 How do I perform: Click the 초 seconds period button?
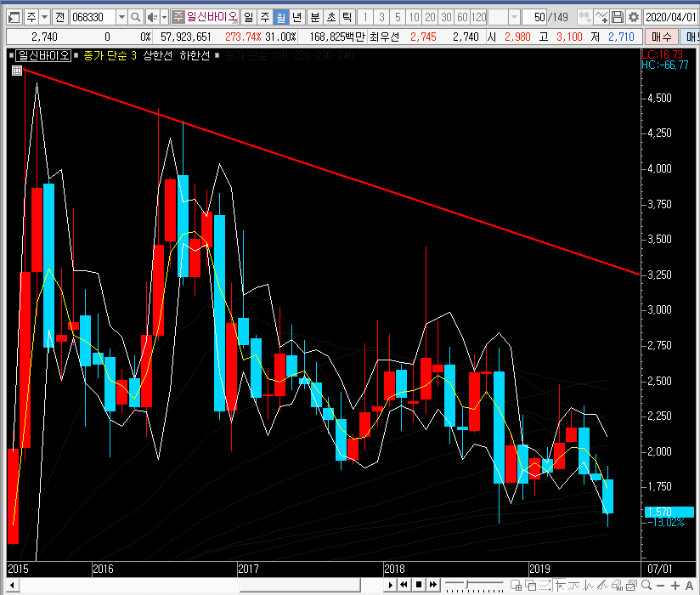[x=330, y=17]
